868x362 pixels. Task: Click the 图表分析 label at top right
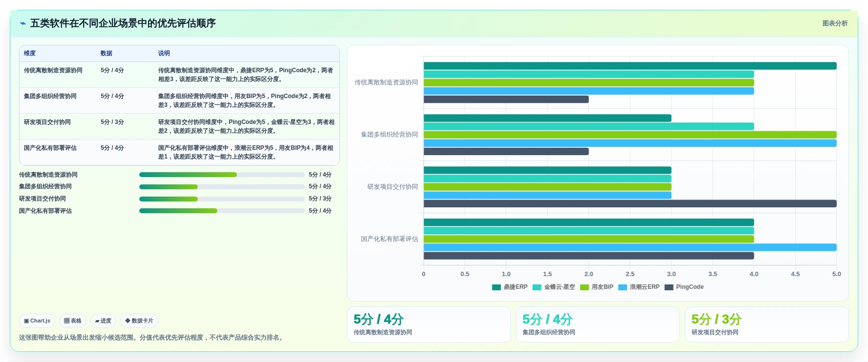point(835,23)
